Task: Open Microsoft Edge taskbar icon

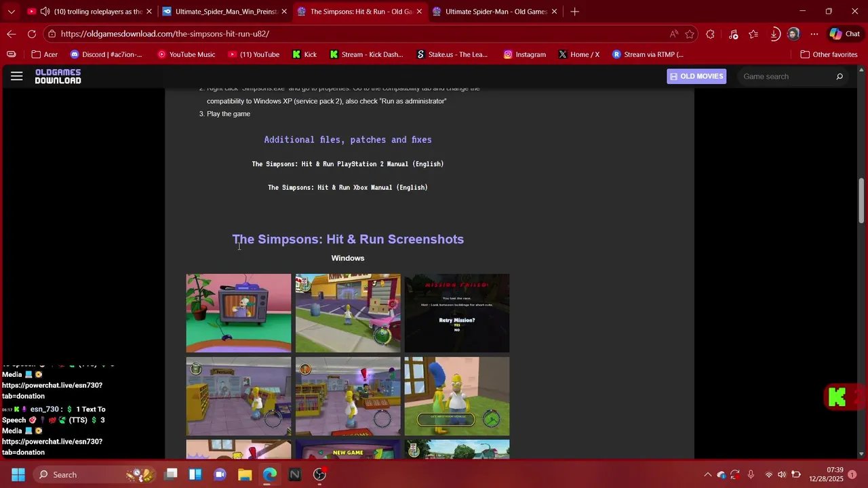Action: click(270, 474)
